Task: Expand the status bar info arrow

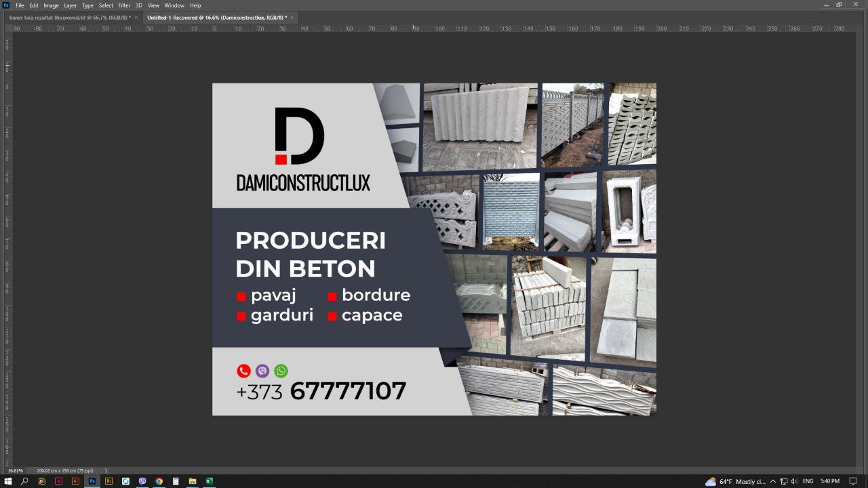Action: click(106, 470)
